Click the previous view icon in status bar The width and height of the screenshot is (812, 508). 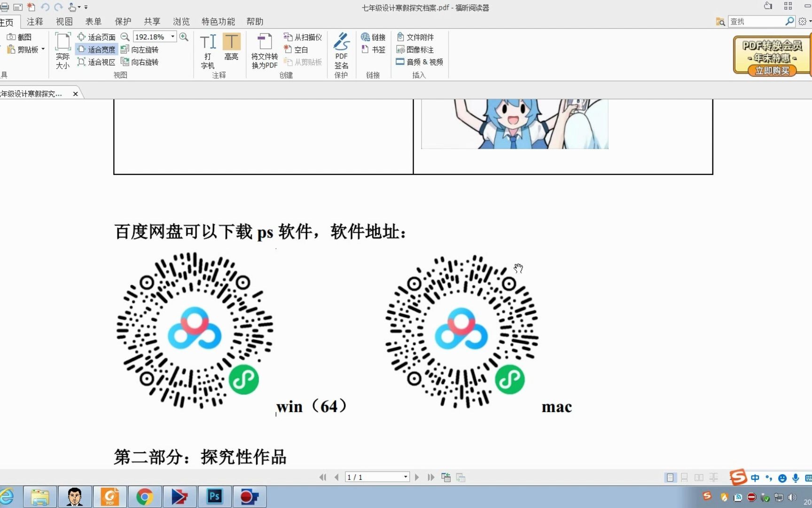(x=446, y=477)
